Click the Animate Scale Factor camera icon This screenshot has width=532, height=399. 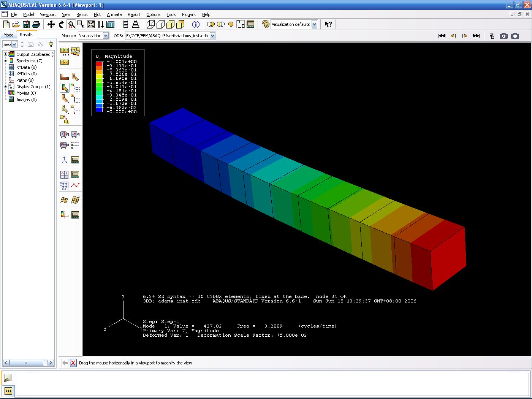tap(65, 135)
